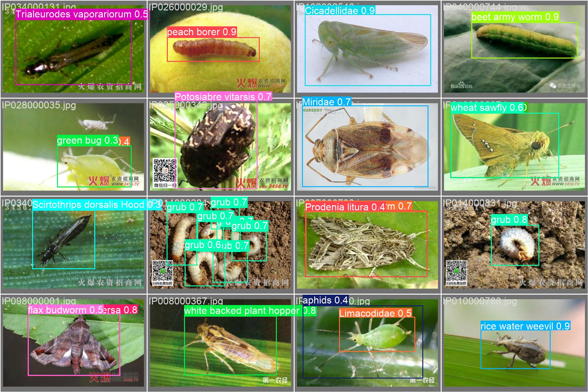This screenshot has height=392, width=588.
Task: Click the filename IP028000035.jpg
Action: pyautogui.click(x=39, y=105)
